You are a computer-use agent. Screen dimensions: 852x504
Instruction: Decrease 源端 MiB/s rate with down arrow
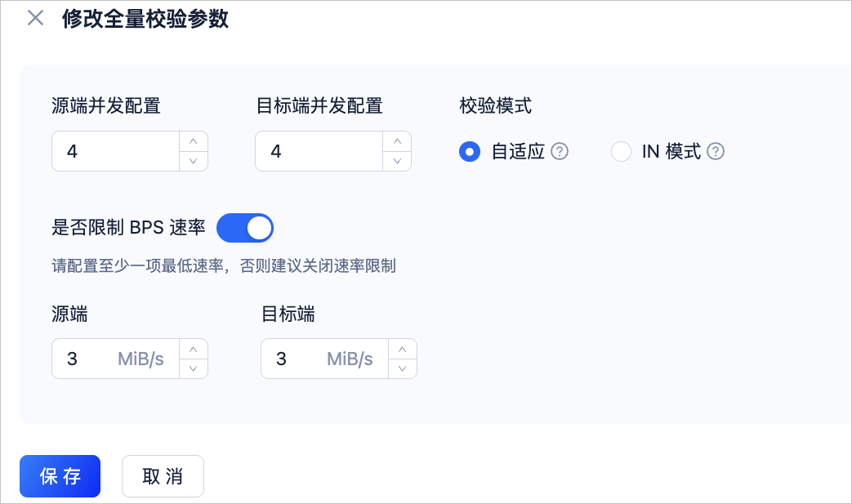[x=194, y=368]
